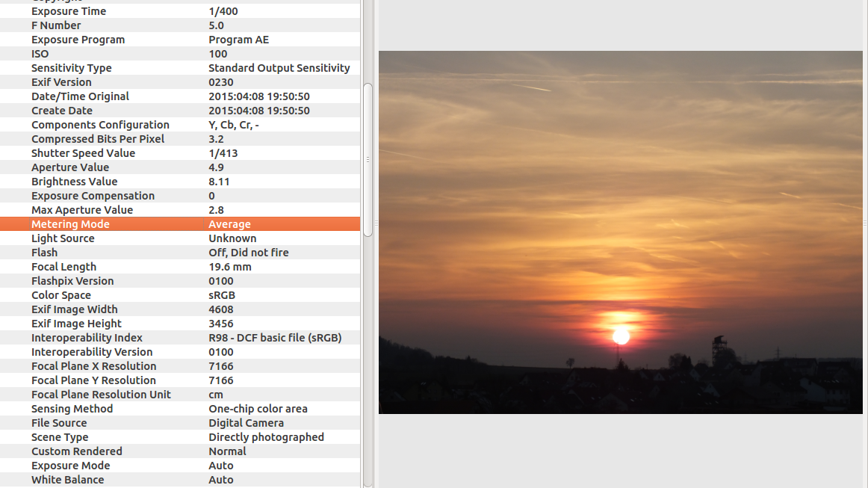Viewport: 868px width, 488px height.
Task: Select the Flashpix Version row
Action: click(x=180, y=281)
